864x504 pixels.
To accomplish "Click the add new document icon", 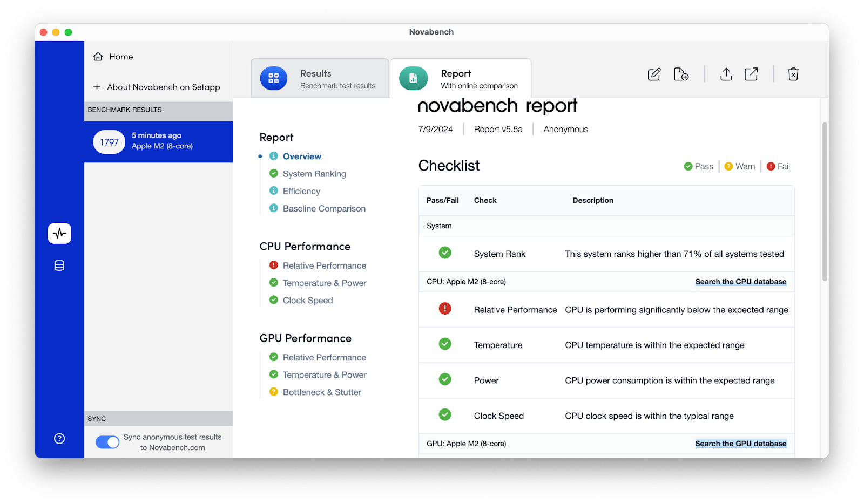I will click(x=681, y=74).
